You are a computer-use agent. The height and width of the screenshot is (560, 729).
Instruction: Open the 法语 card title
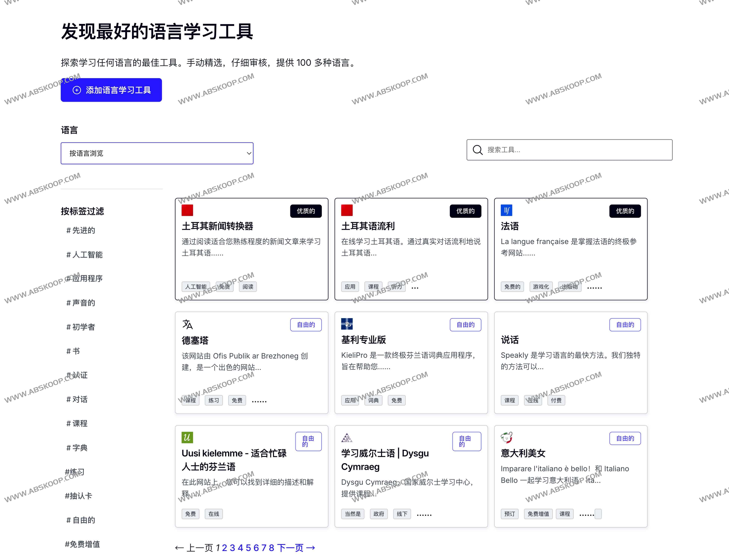pos(510,226)
